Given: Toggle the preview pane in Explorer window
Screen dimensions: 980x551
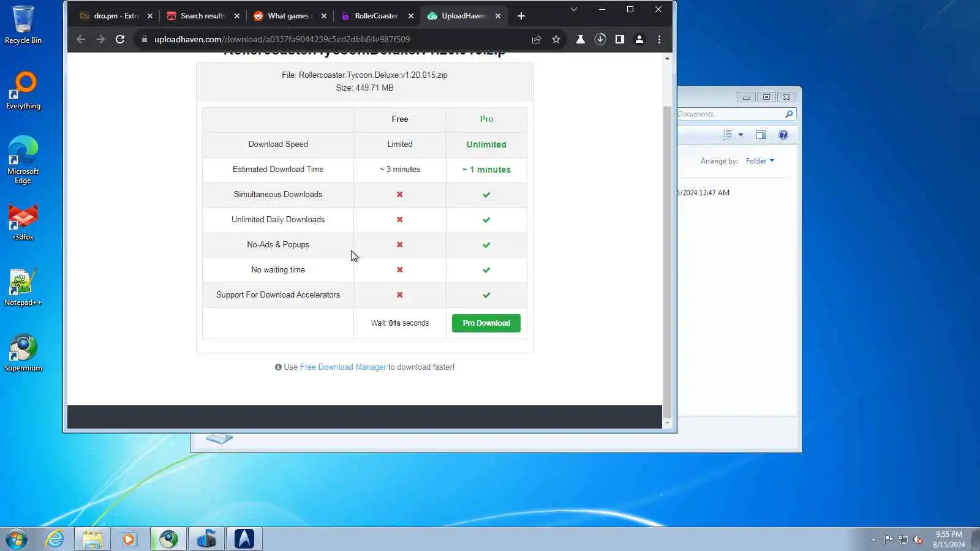Looking at the screenshot, I should [761, 135].
